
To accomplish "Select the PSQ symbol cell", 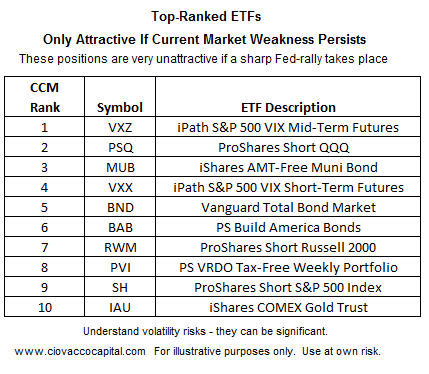I will [120, 147].
